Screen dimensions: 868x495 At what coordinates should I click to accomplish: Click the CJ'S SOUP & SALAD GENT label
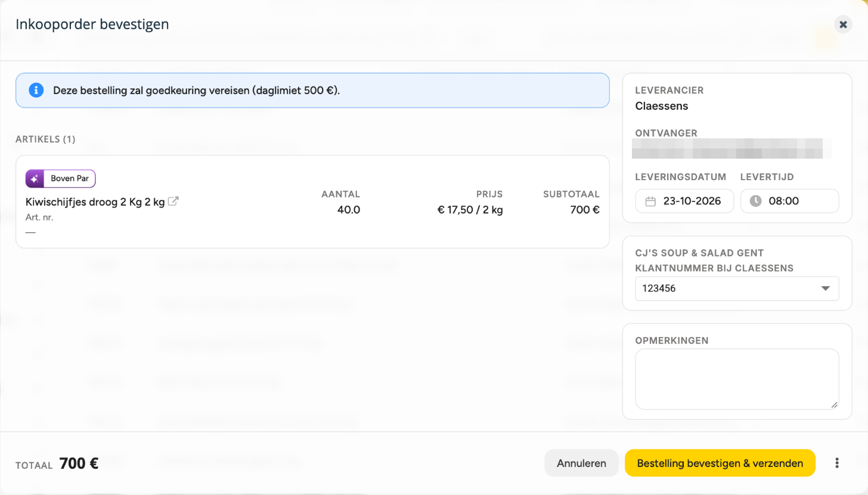click(x=700, y=253)
